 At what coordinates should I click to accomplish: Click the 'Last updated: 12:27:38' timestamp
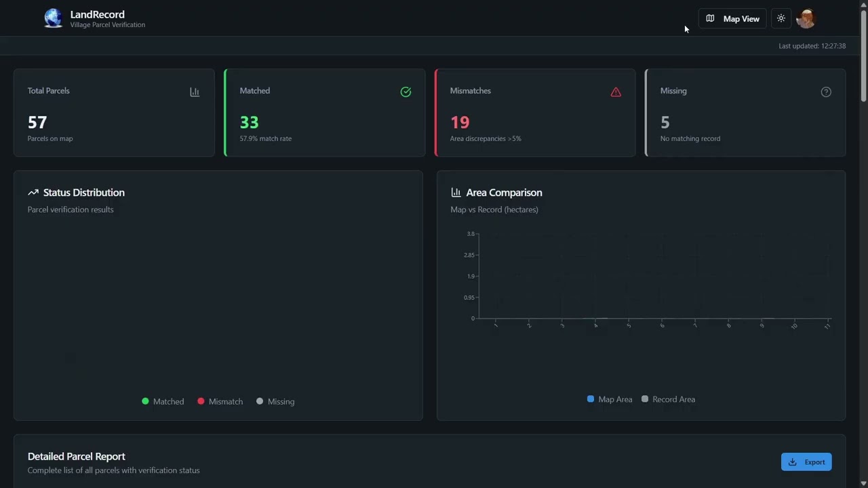coord(812,46)
